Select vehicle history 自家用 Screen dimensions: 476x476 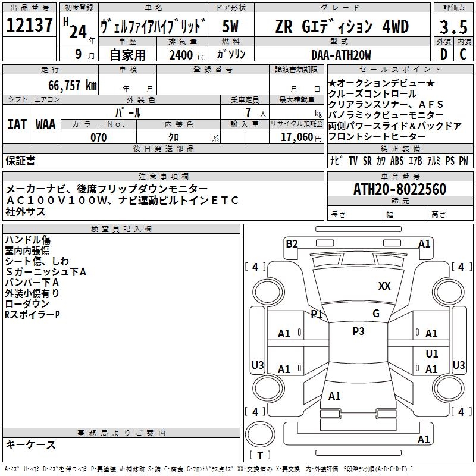pyautogui.click(x=127, y=55)
